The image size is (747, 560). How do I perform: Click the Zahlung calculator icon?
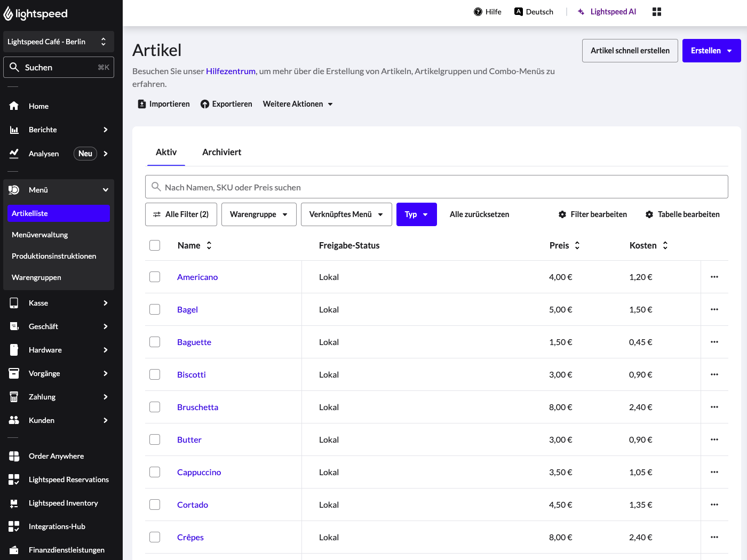tap(14, 397)
